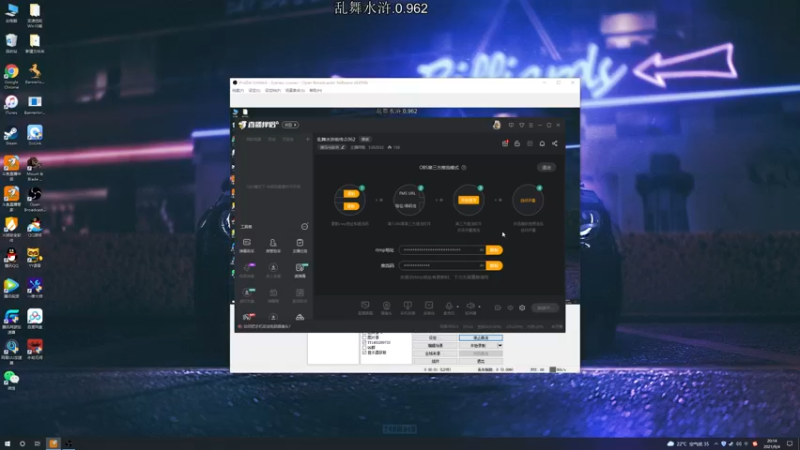Open the gift box icon with red badge
This screenshot has height=450, width=800.
[x=505, y=144]
